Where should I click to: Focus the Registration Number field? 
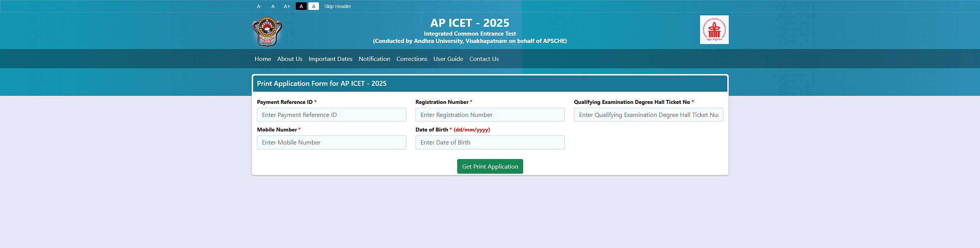point(490,115)
